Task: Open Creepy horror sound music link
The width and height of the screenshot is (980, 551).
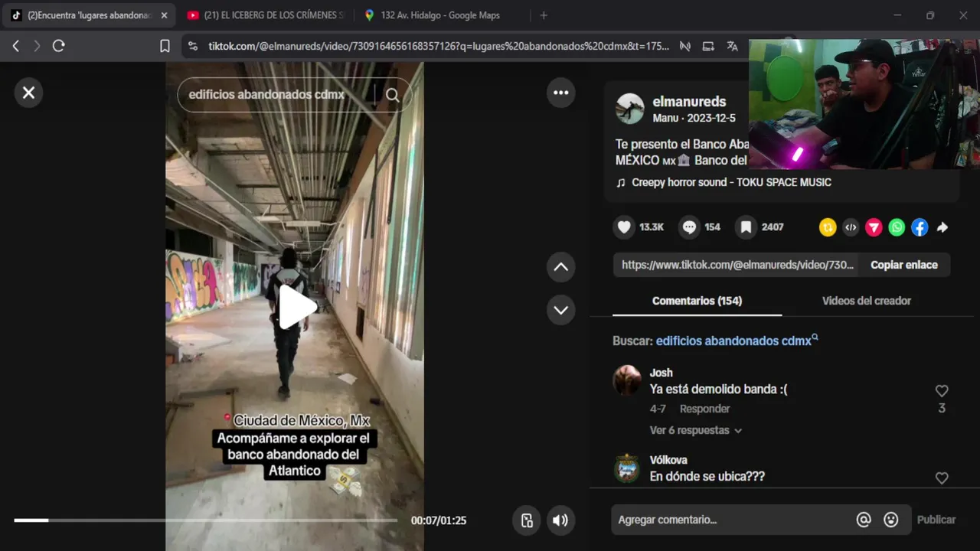Action: [731, 182]
